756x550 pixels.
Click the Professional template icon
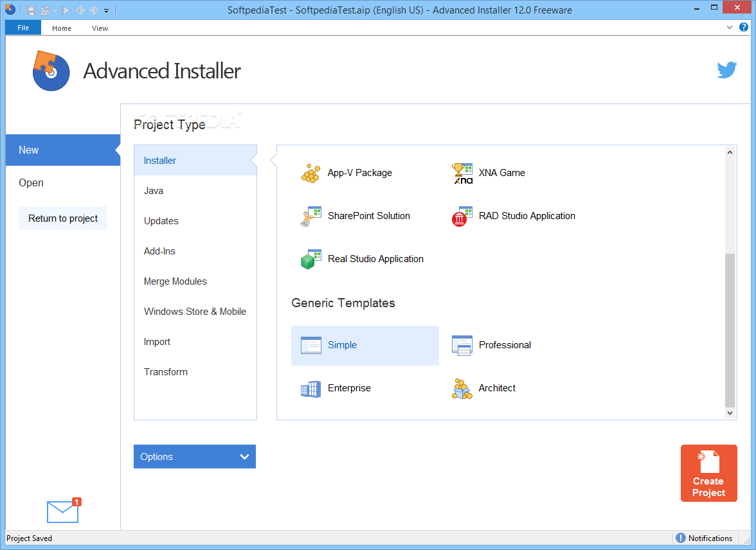tap(462, 345)
